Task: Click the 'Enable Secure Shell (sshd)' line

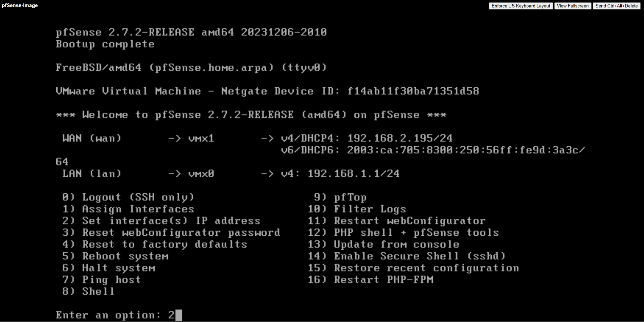Action: coord(407,256)
